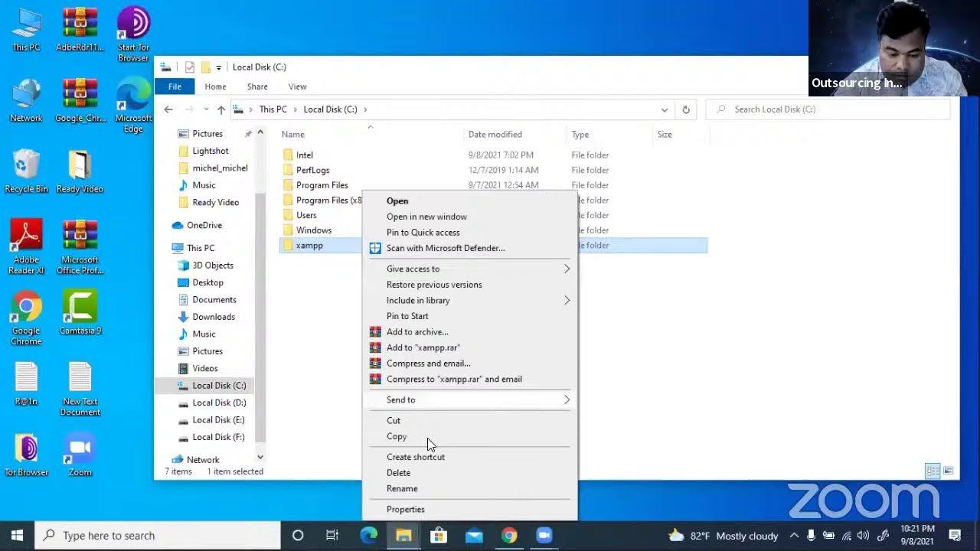Switch to details view layout button
Viewport: 980px width, 551px height.
(933, 471)
